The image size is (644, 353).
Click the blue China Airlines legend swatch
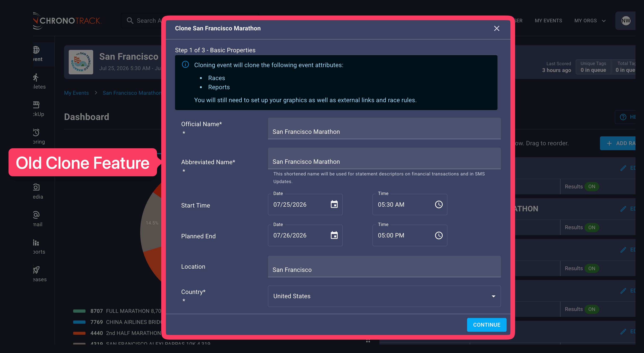[79, 322]
